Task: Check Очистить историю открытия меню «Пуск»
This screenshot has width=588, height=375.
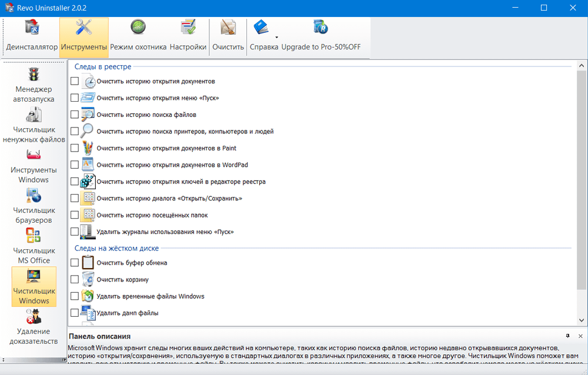Action: point(75,98)
